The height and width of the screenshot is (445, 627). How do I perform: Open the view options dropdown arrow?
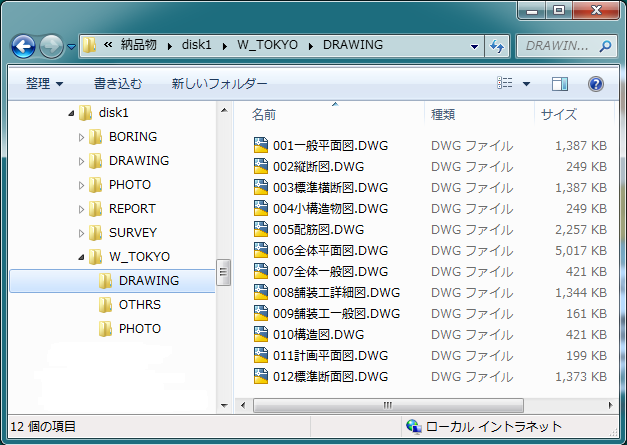[526, 83]
